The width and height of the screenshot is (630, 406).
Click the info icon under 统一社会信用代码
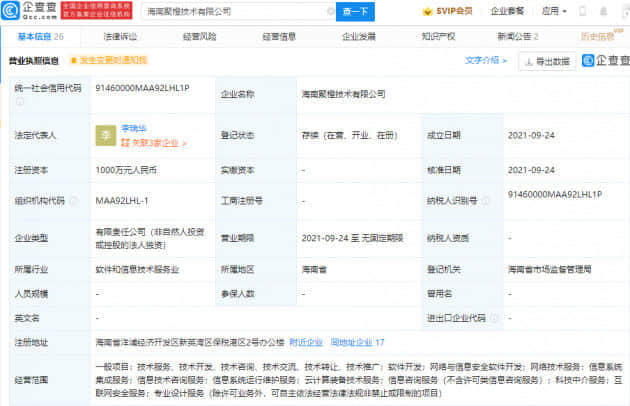click(x=19, y=102)
